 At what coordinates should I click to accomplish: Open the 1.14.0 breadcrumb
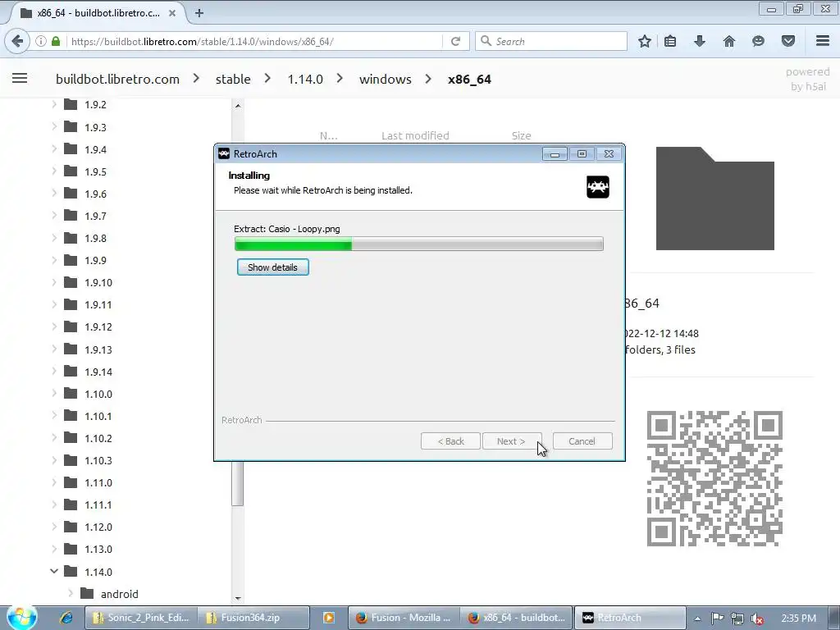(305, 80)
